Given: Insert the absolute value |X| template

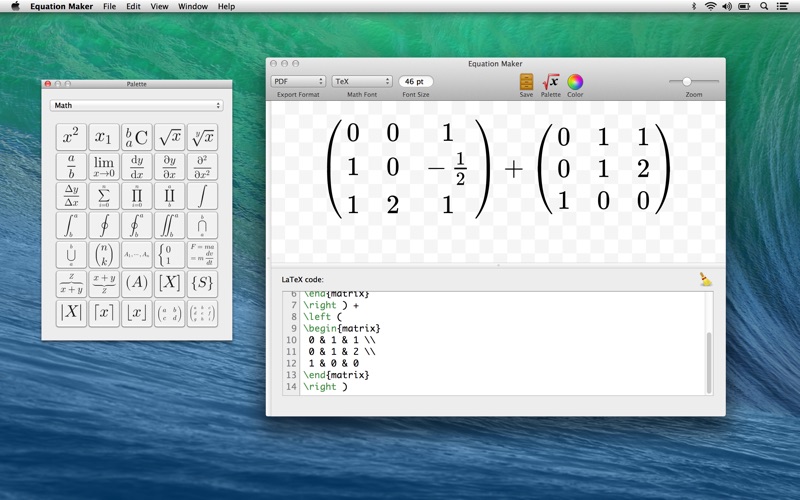Looking at the screenshot, I should point(71,312).
